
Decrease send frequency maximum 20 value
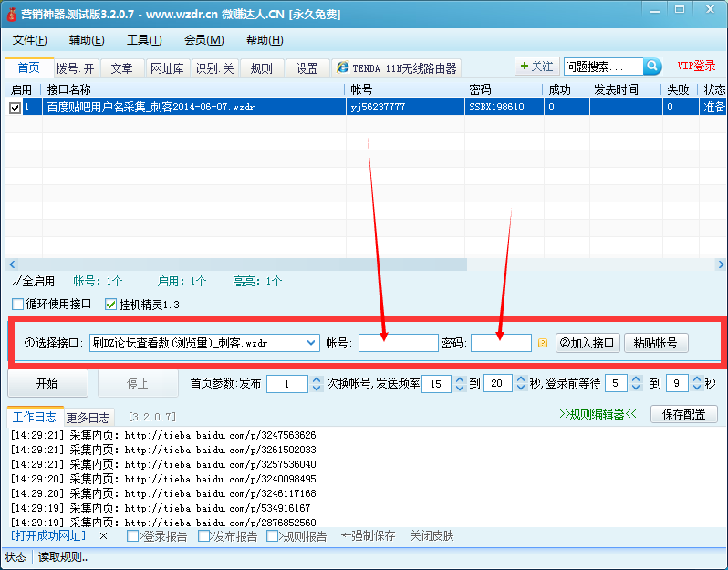coord(521,388)
